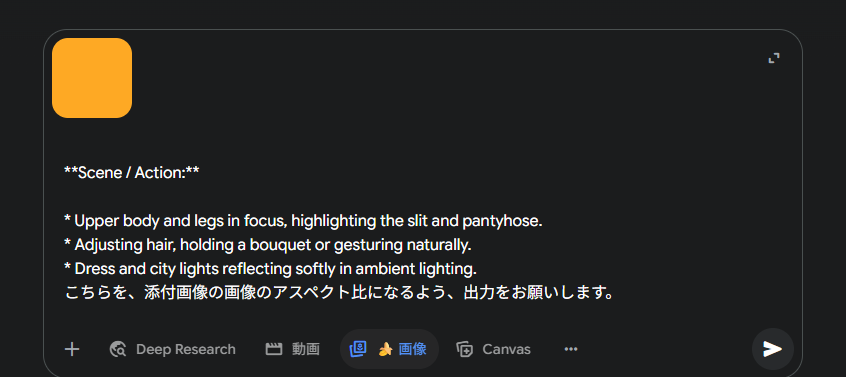The width and height of the screenshot is (846, 377).
Task: Click the blue image-stack icon before 画像
Action: pyautogui.click(x=358, y=349)
